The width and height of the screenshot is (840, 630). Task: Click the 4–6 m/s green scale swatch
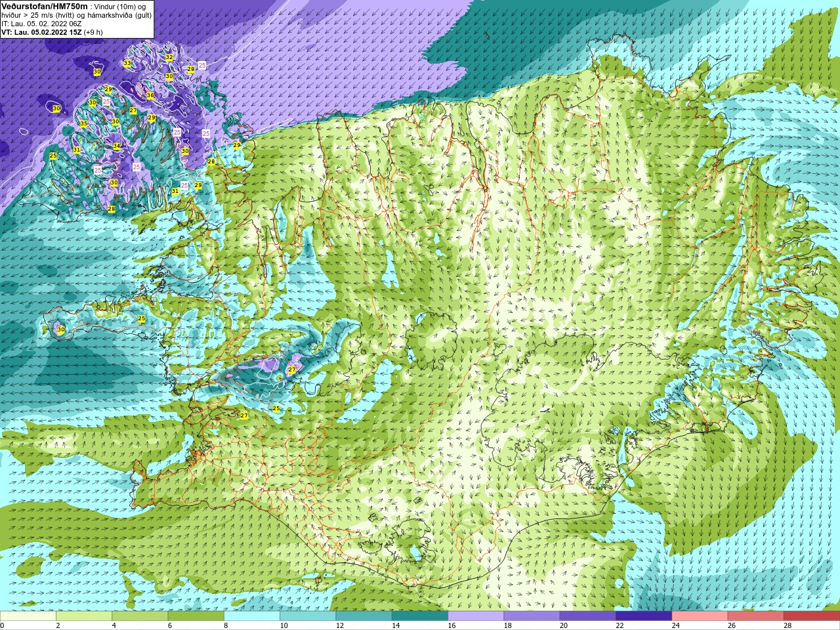point(140,616)
